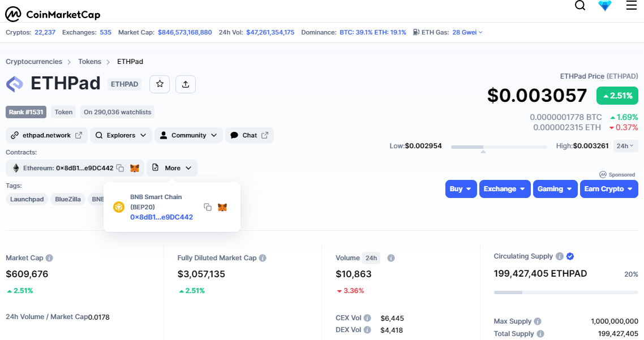Select the Launchpad tag
Image resolution: width=644 pixels, height=340 pixels.
pyautogui.click(x=27, y=199)
